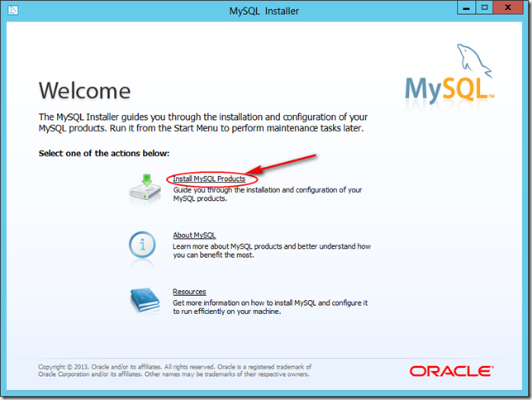The image size is (532, 400).
Task: Click the red Oracle logo
Action: click(452, 371)
